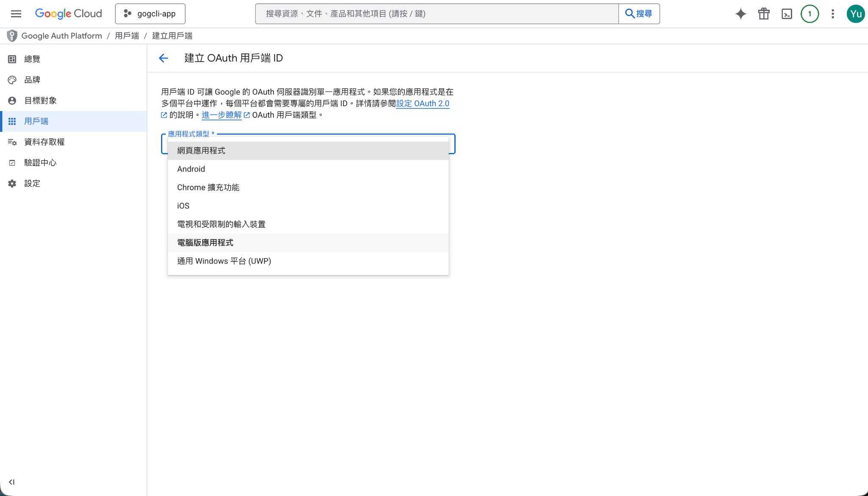This screenshot has height=496, width=868.
Task: Click the 設定 OAuth 2.0 link
Action: 422,103
